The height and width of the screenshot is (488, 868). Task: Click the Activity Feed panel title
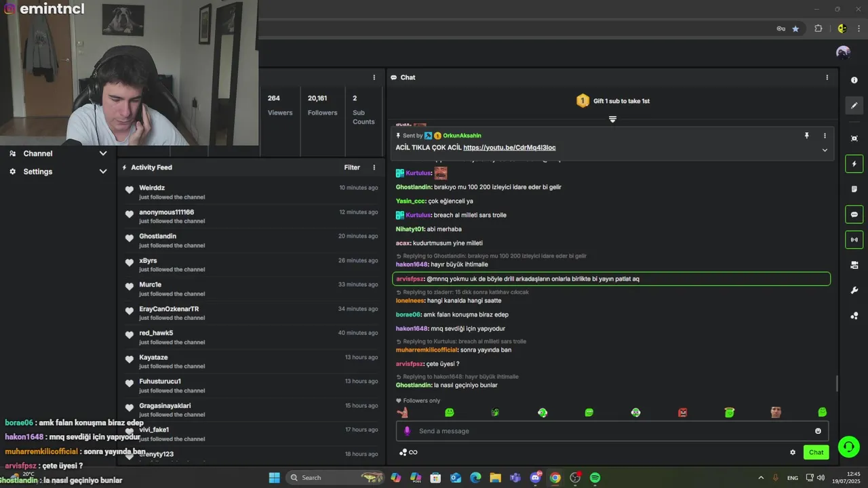[151, 167]
